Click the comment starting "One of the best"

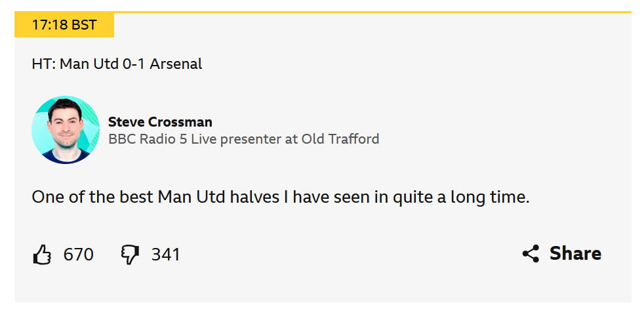[x=280, y=197]
